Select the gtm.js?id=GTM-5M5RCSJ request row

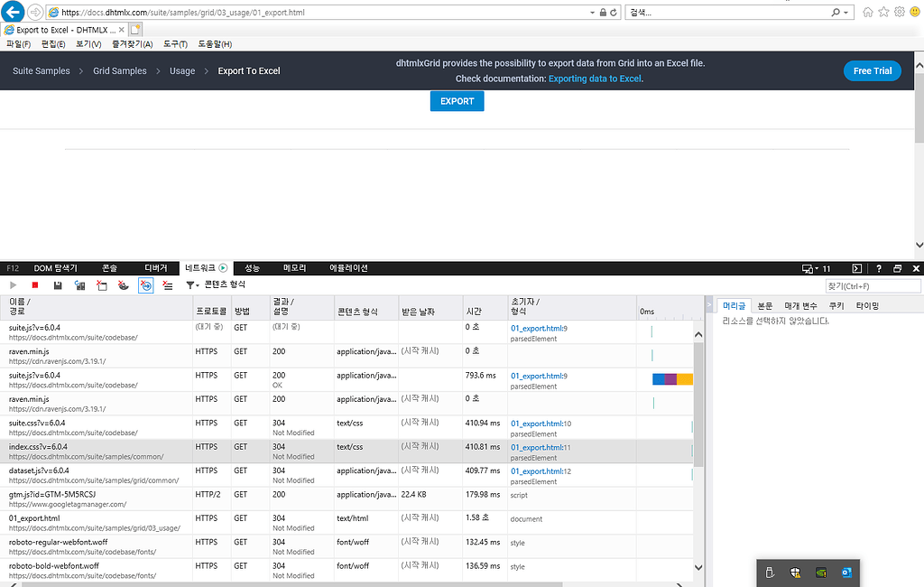click(x=346, y=499)
